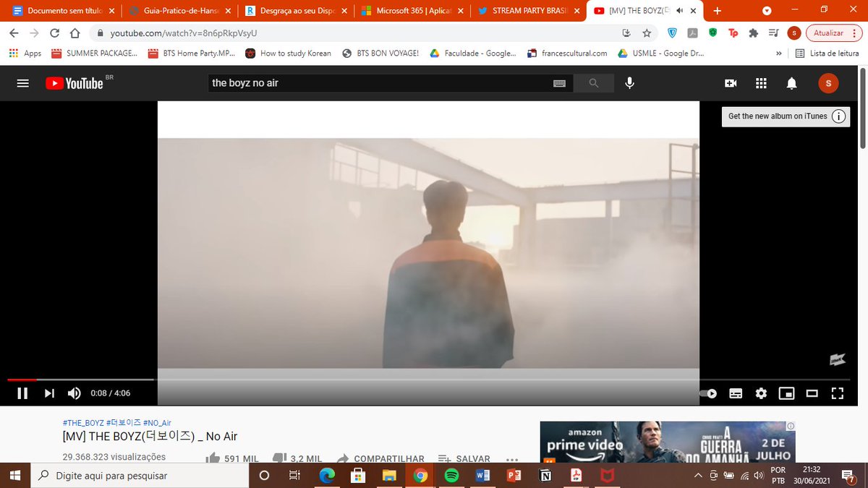Open the Amazon Prime Video advertisement
The image size is (868, 488).
point(668,441)
